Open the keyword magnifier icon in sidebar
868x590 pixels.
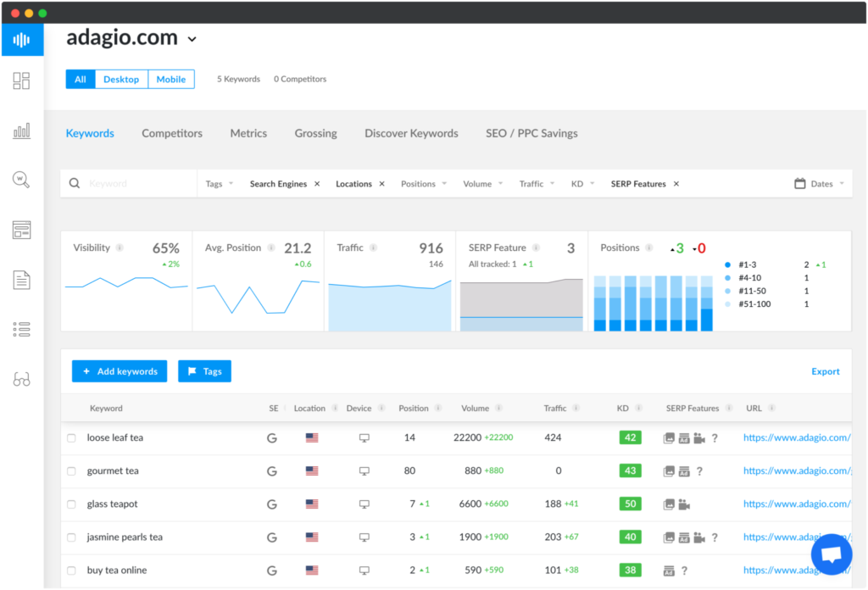pyautogui.click(x=21, y=180)
